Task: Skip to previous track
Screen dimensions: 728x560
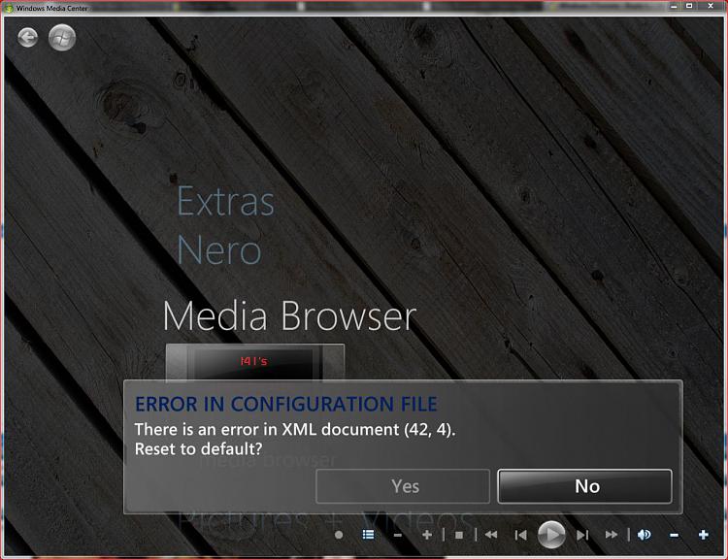Action: 521,535
